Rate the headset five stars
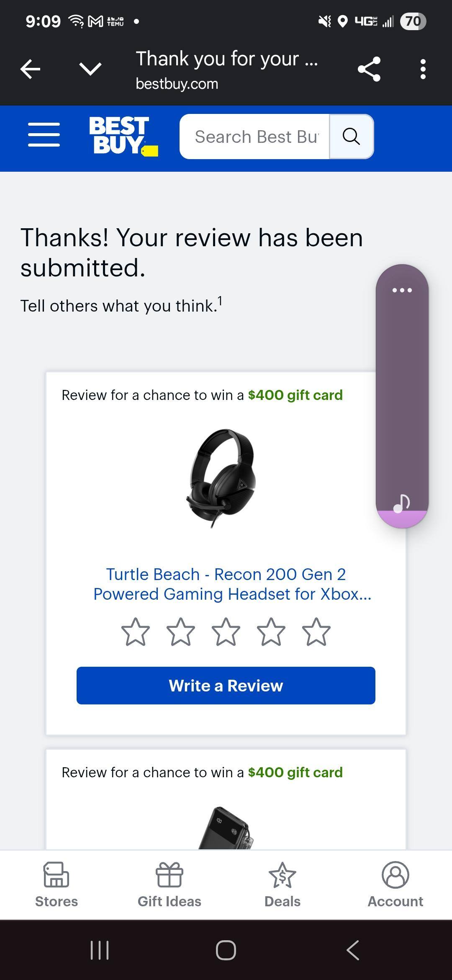 click(316, 632)
